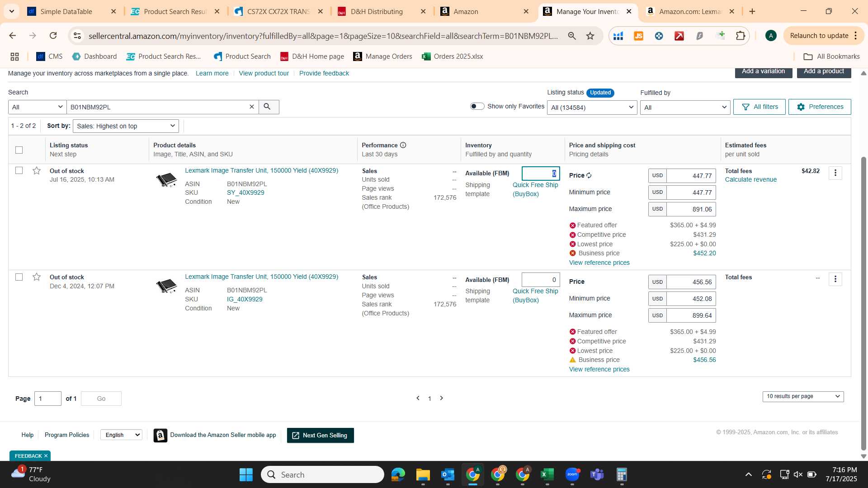This screenshot has width=868, height=488.
Task: Click the zoom magnifier icon in address bar
Action: 572,36
